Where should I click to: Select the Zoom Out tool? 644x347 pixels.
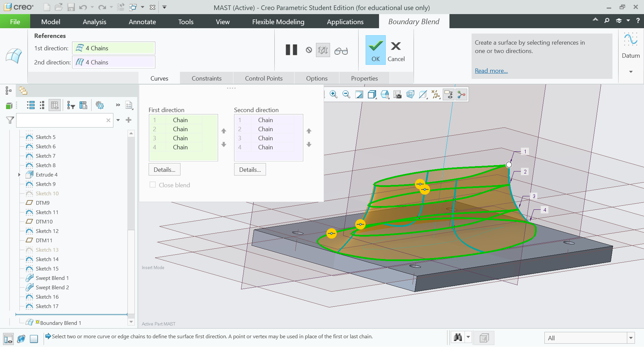346,94
